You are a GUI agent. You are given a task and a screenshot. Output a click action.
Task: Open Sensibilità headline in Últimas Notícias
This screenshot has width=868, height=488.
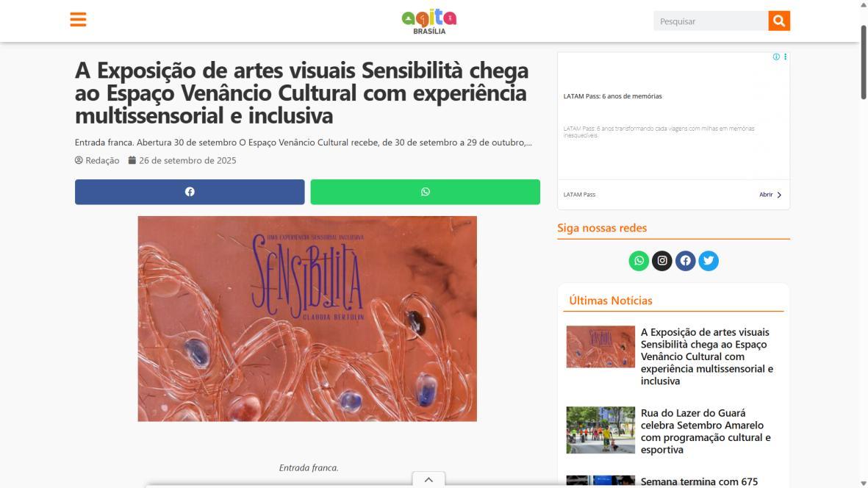(x=707, y=356)
